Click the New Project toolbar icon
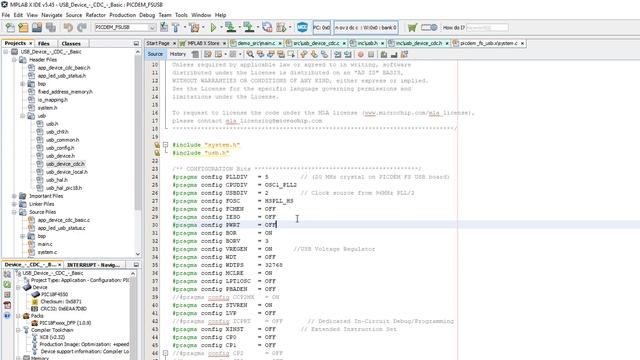 pyautogui.click(x=23, y=27)
